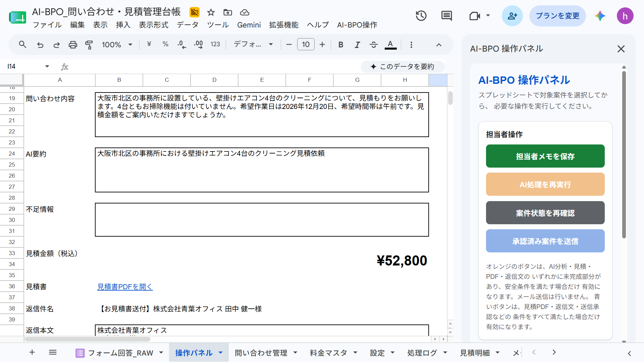Viewport: 644px width, 362px height.
Task: Click the horizontal sheet scrollbar
Action: coord(88,339)
